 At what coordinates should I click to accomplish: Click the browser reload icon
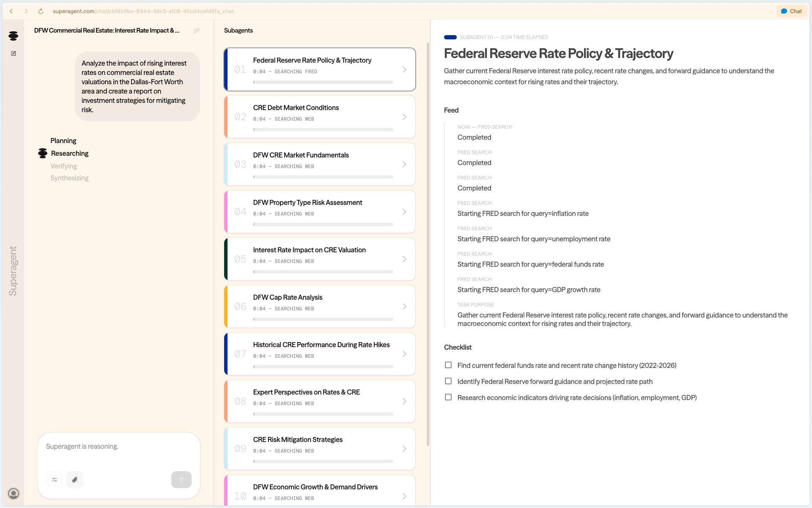click(x=41, y=11)
